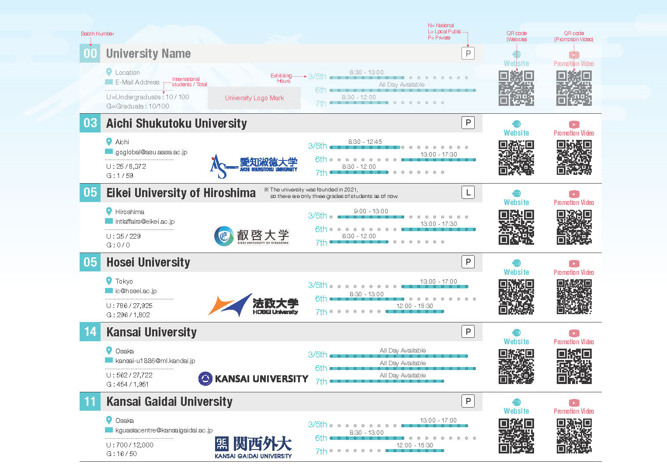The image size is (667, 472).
Task: Click the Hosei University email address
Action: [x=136, y=291]
